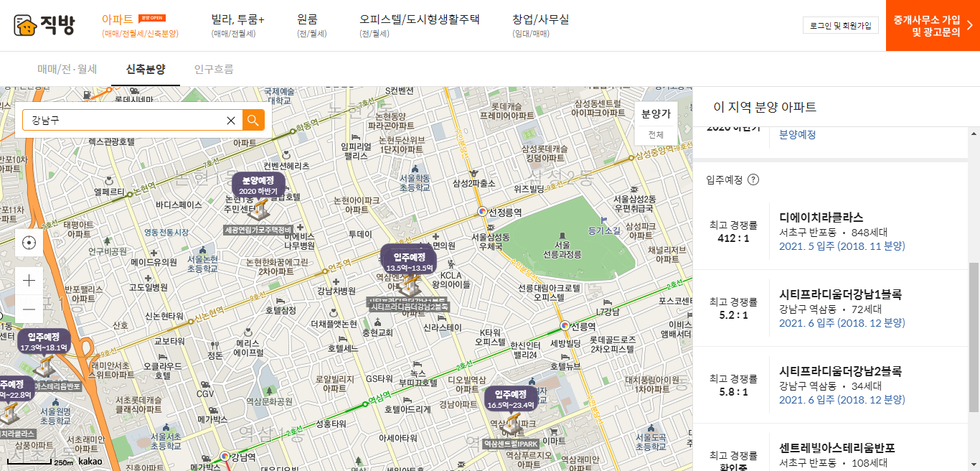Click the 역삼센트럴IPARK building label

[511, 444]
